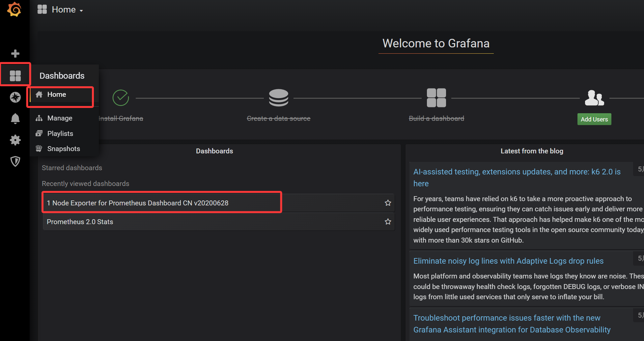Open the Create plus menu
The image size is (644, 341).
(15, 53)
